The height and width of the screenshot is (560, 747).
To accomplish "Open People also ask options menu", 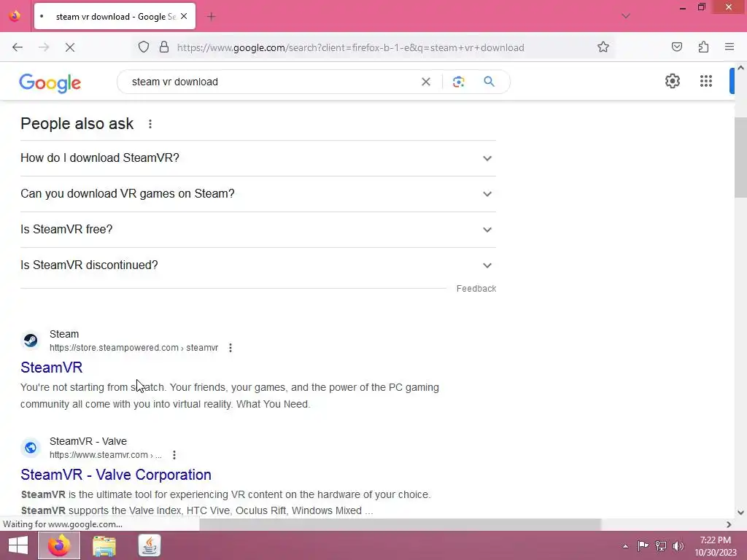I will tap(150, 124).
